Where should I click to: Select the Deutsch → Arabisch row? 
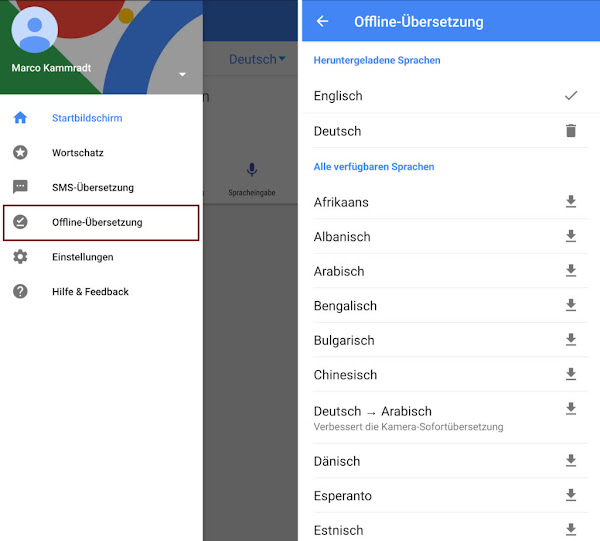click(x=451, y=417)
